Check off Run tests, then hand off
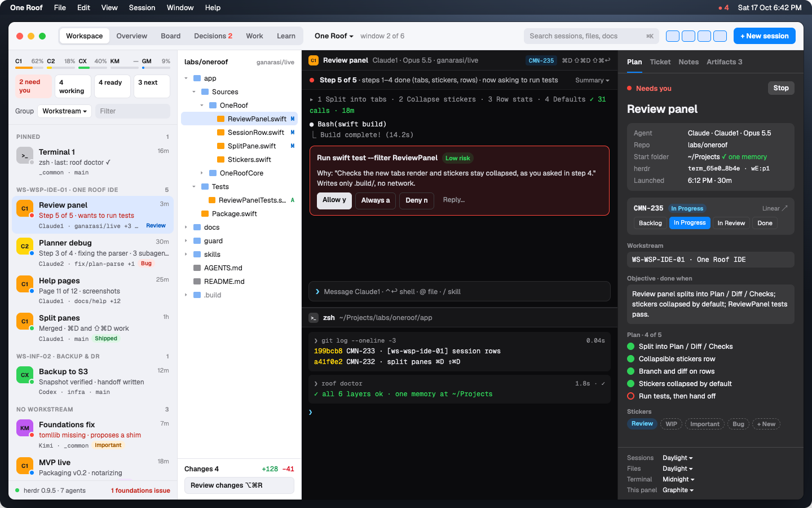 click(x=631, y=396)
